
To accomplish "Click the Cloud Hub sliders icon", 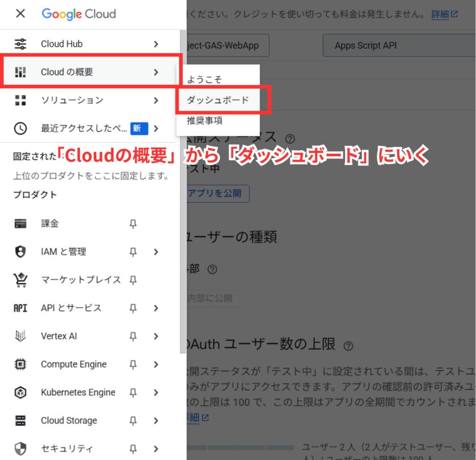I will (x=20, y=44).
